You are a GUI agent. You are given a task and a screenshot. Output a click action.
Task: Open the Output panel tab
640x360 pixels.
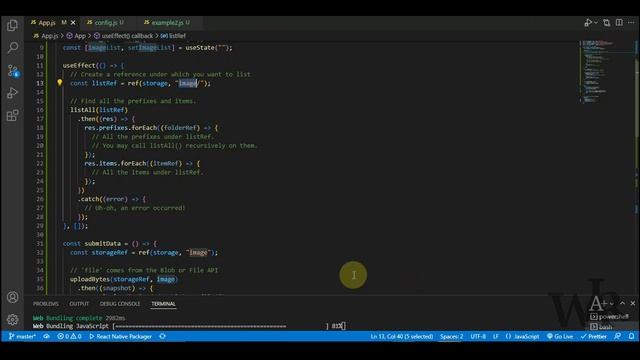click(x=79, y=304)
